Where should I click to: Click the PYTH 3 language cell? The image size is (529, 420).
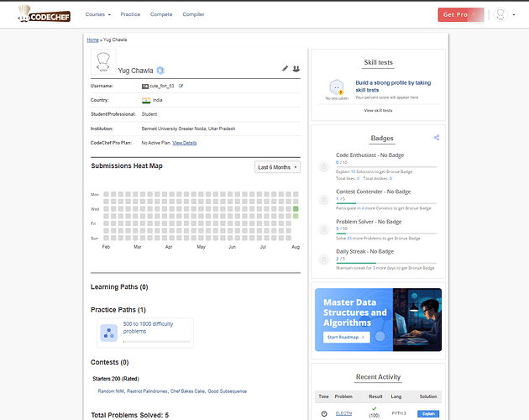(x=399, y=413)
